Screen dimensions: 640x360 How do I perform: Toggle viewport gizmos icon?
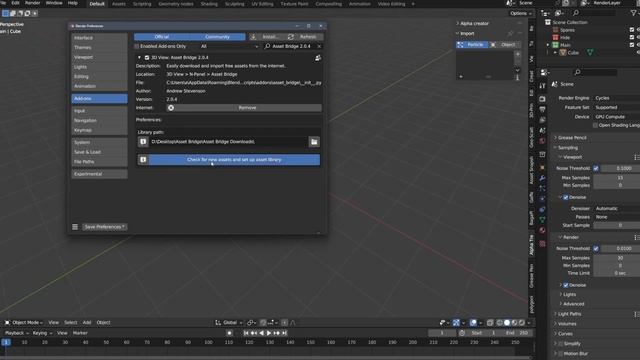456,322
